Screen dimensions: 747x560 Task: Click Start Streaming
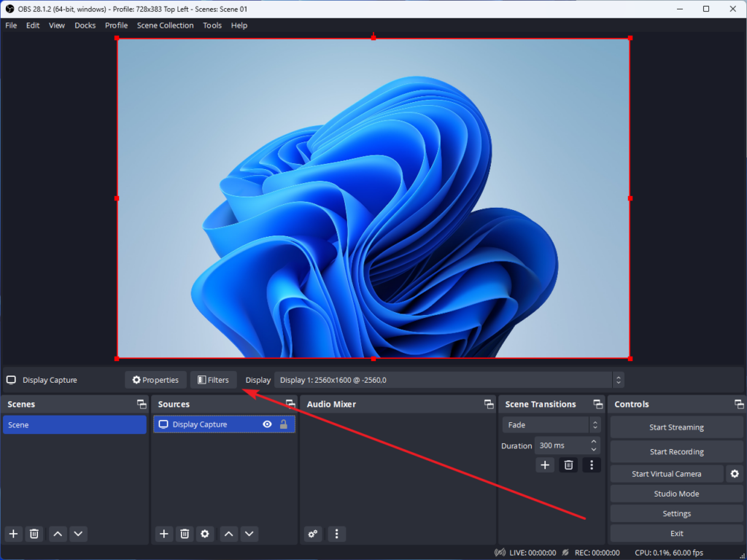(676, 427)
